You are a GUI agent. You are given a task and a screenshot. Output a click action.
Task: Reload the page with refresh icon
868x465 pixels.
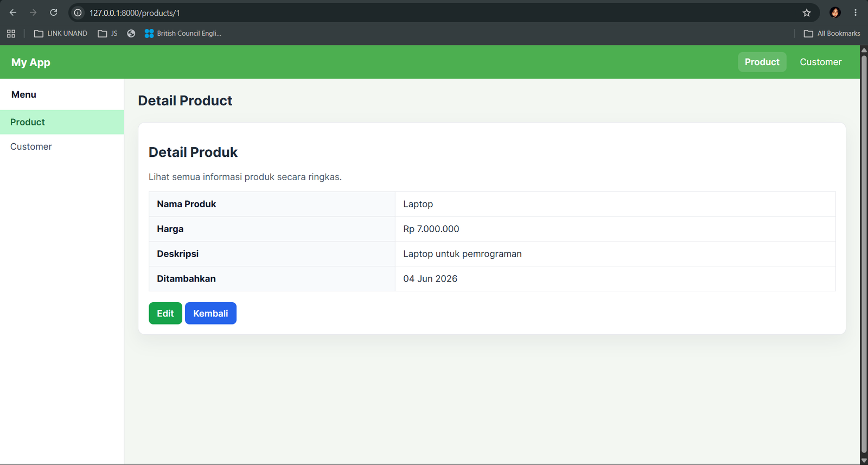[x=54, y=12]
